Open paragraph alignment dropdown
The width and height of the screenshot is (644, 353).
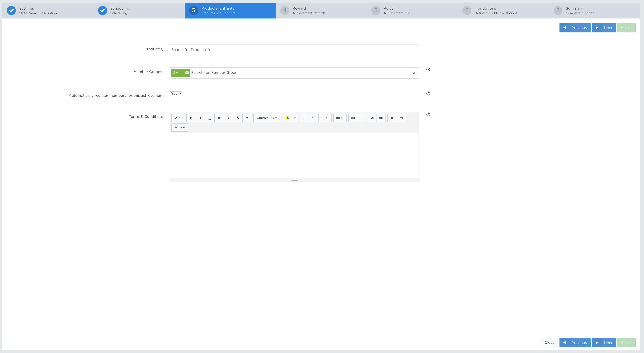325,118
